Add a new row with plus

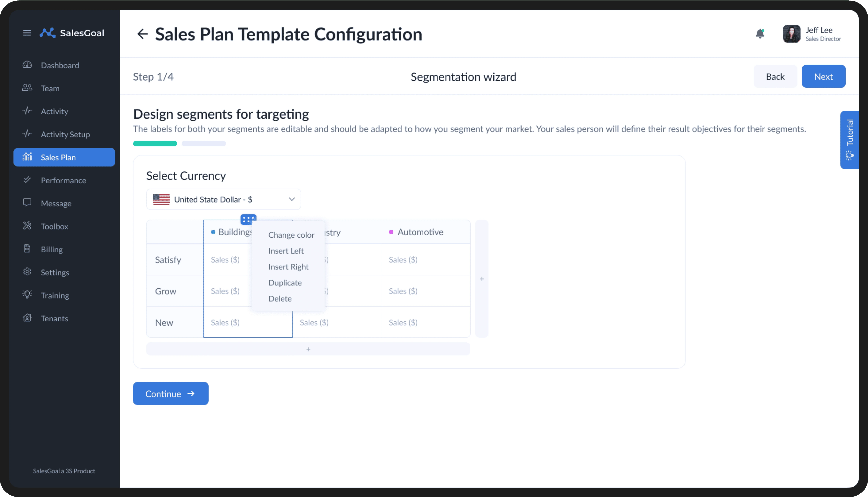308,349
